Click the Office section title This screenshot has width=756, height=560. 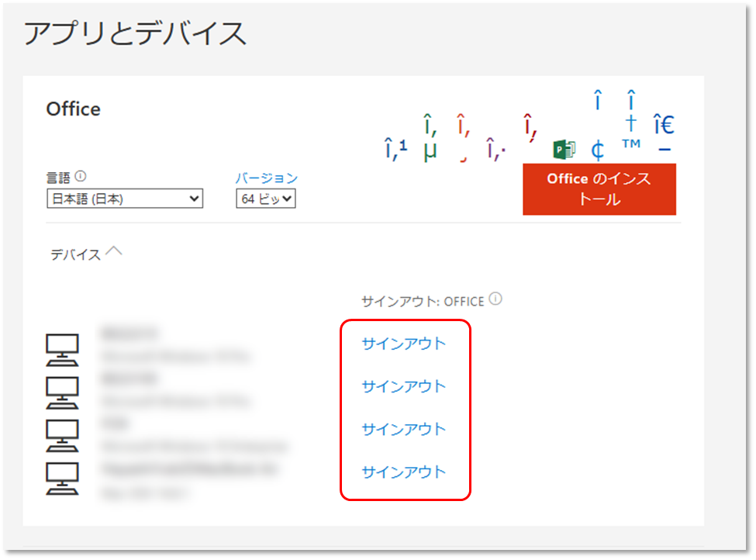tap(74, 109)
